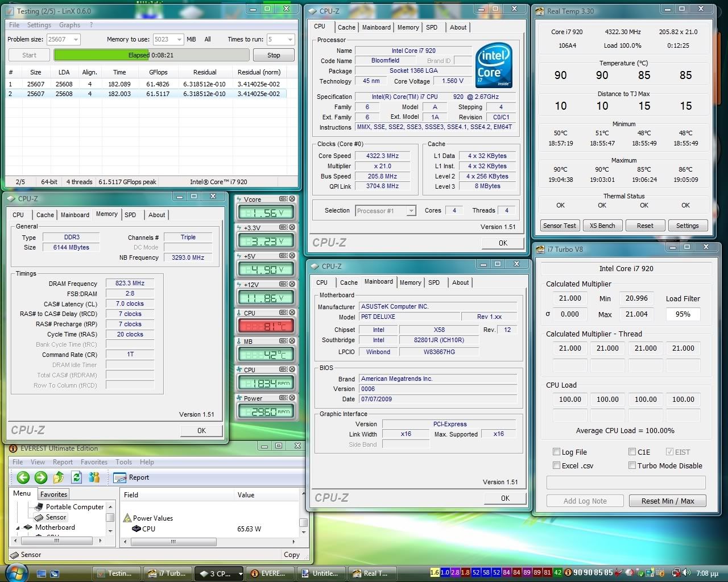Open settings icon on +3.3V widget
Screen dimensions: 728x582
point(283,227)
